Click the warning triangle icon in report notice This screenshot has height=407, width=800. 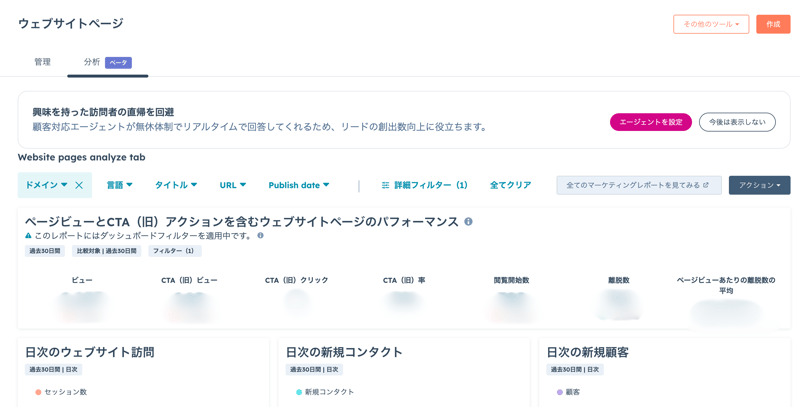[29, 236]
